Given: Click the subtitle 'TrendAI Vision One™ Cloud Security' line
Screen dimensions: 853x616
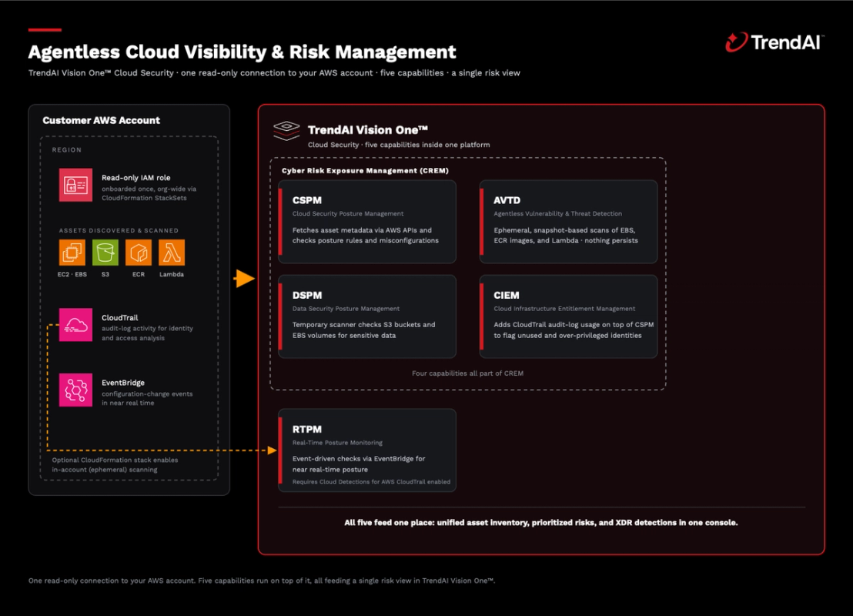Looking at the screenshot, I should (274, 73).
